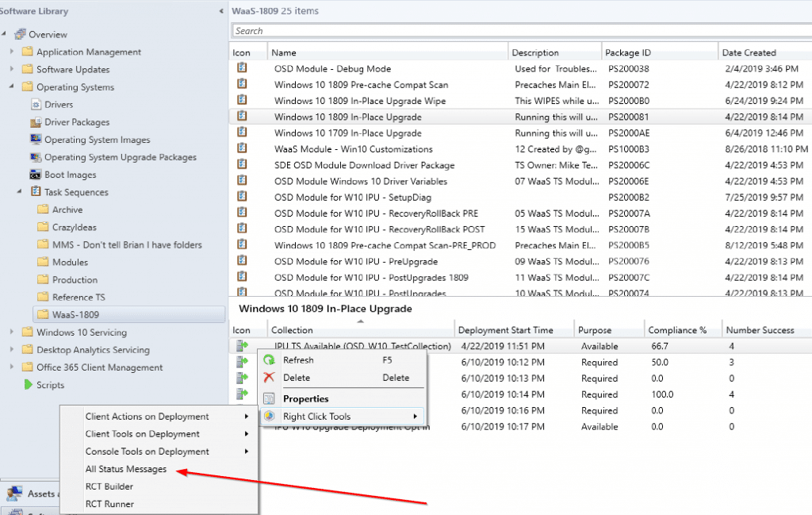Screen dimensions: 812x515
Task: Click the deployment icon beside IPU TS Available row
Action: (x=243, y=345)
